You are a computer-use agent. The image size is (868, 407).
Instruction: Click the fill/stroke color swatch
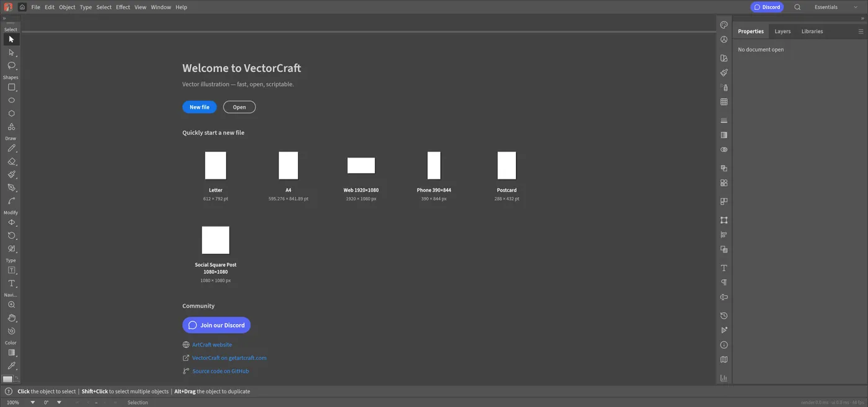[7, 379]
